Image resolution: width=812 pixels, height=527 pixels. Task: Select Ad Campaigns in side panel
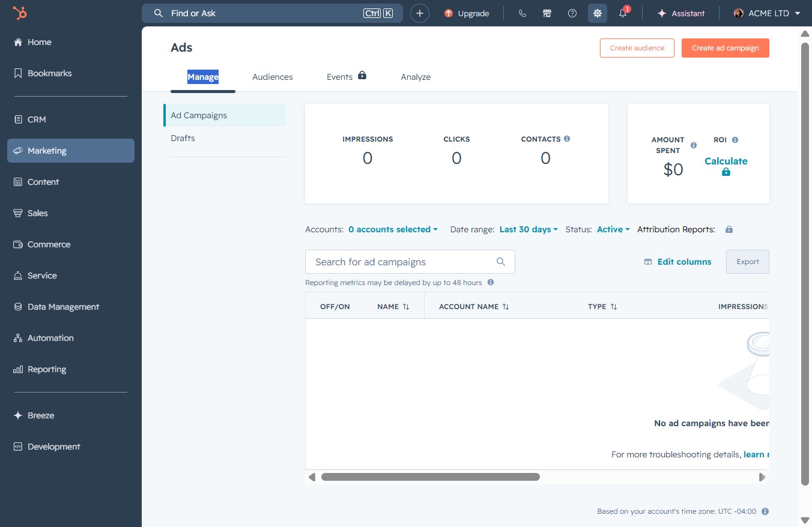(x=225, y=115)
